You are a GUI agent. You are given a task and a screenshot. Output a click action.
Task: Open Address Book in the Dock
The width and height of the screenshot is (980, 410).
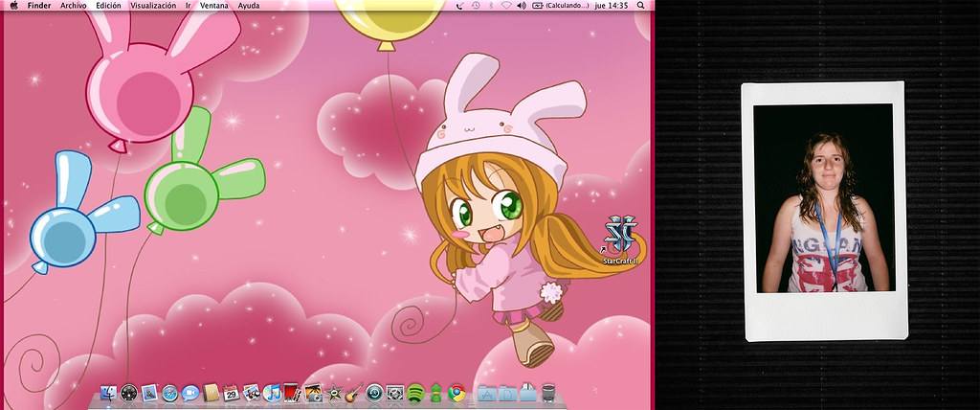(x=211, y=393)
